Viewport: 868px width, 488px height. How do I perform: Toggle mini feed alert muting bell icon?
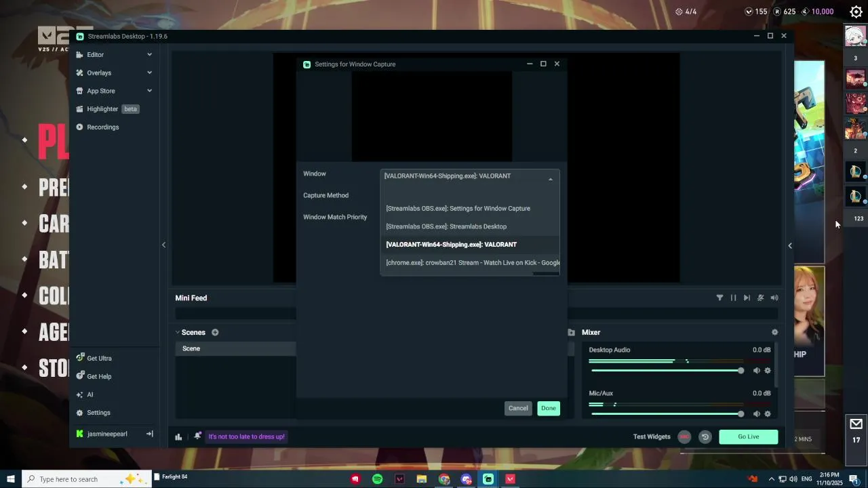[761, 298]
